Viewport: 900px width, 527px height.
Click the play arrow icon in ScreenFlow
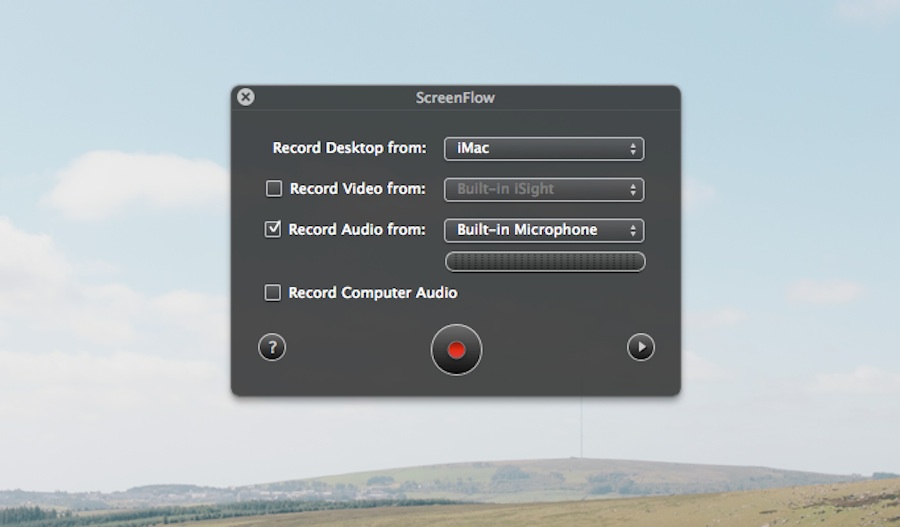(x=641, y=347)
